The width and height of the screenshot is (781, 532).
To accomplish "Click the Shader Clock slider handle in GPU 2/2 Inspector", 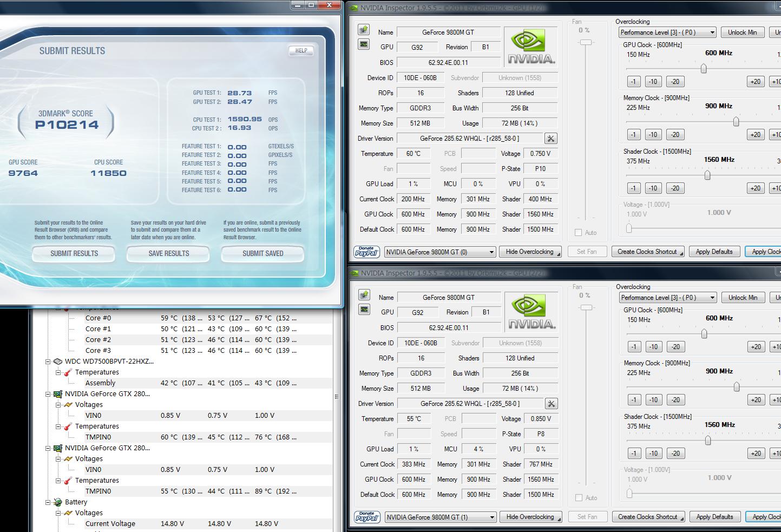I will pyautogui.click(x=707, y=441).
